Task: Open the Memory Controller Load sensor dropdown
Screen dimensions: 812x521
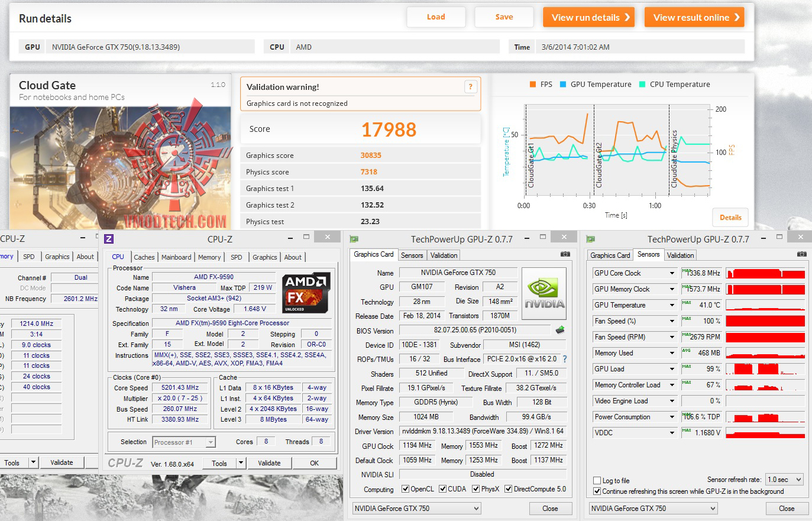Action: (672, 385)
